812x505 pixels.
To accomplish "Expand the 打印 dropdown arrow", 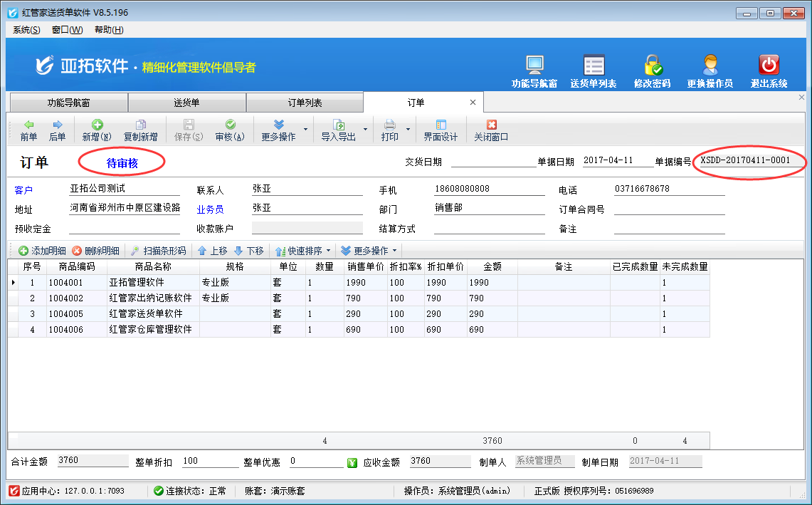I will click(408, 130).
